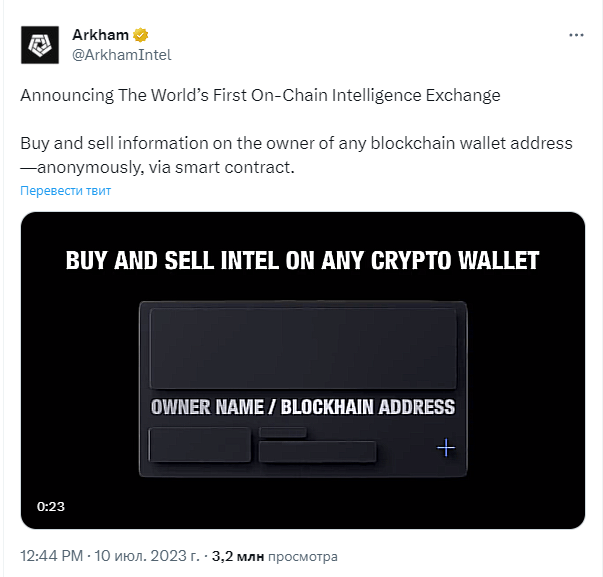Click the Перевести твит translate link

(65, 190)
